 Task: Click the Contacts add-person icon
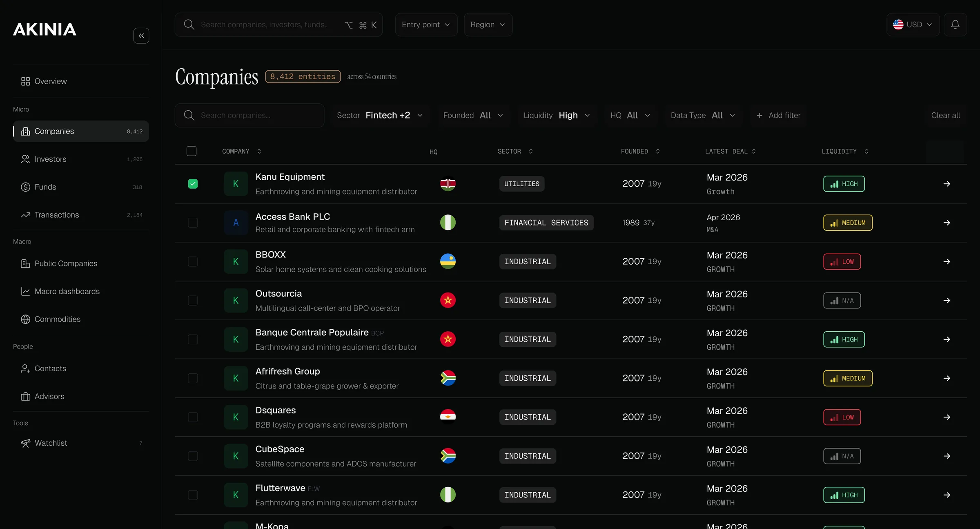pos(25,368)
